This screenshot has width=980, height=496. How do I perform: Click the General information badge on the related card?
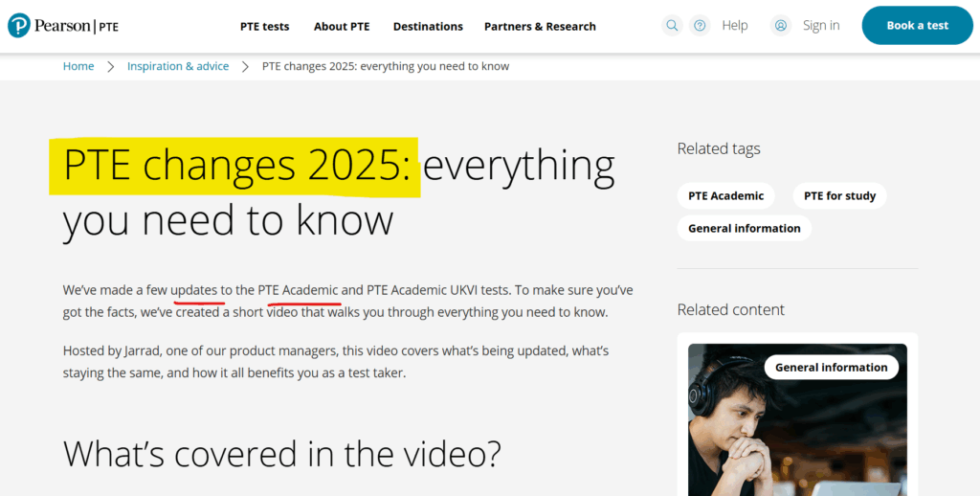[x=831, y=367]
